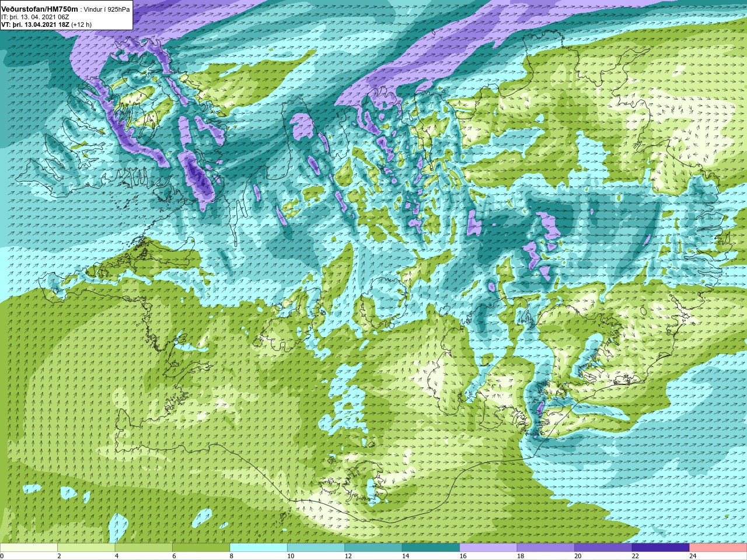Click the legend tick label '10'
747x560 pixels.
tap(291, 556)
